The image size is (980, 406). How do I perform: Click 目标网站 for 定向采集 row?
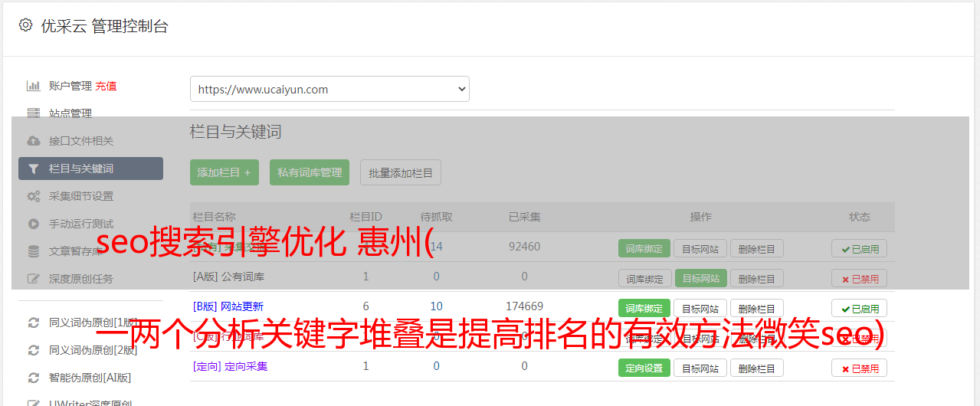[x=700, y=368]
